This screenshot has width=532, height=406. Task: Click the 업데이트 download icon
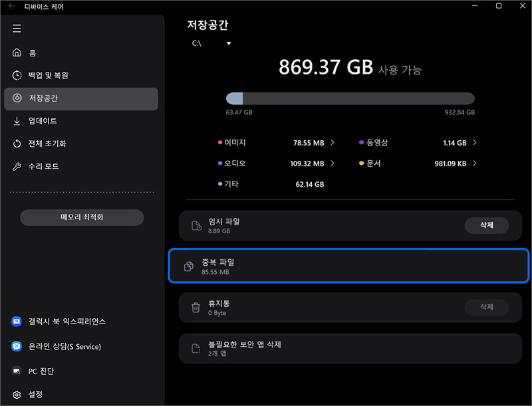tap(17, 121)
